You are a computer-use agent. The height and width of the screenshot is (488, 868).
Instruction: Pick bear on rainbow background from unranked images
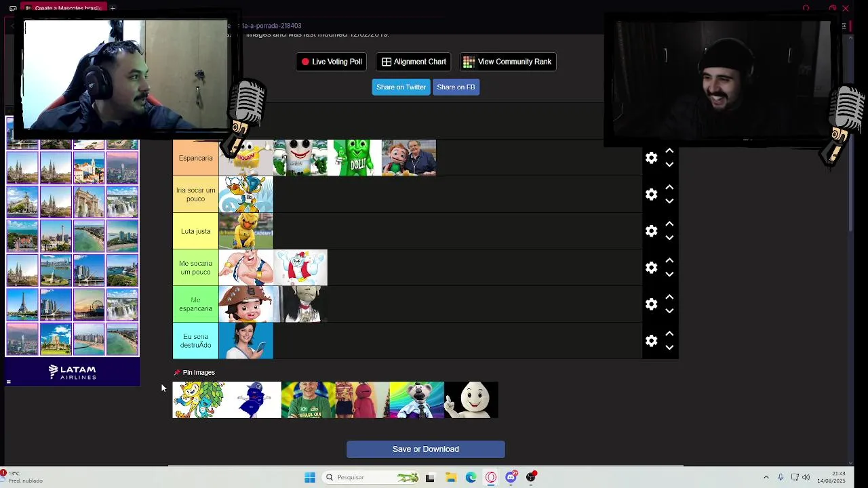pyautogui.click(x=417, y=400)
